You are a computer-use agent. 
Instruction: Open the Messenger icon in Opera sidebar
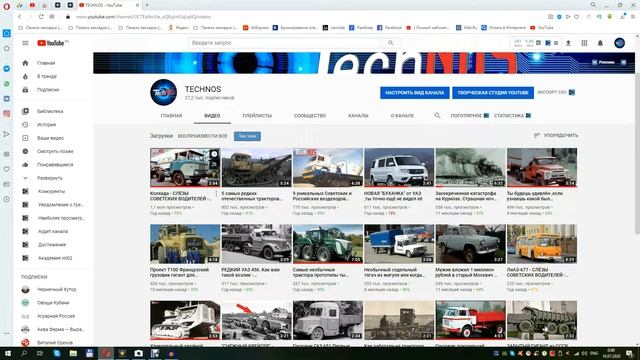[7, 69]
